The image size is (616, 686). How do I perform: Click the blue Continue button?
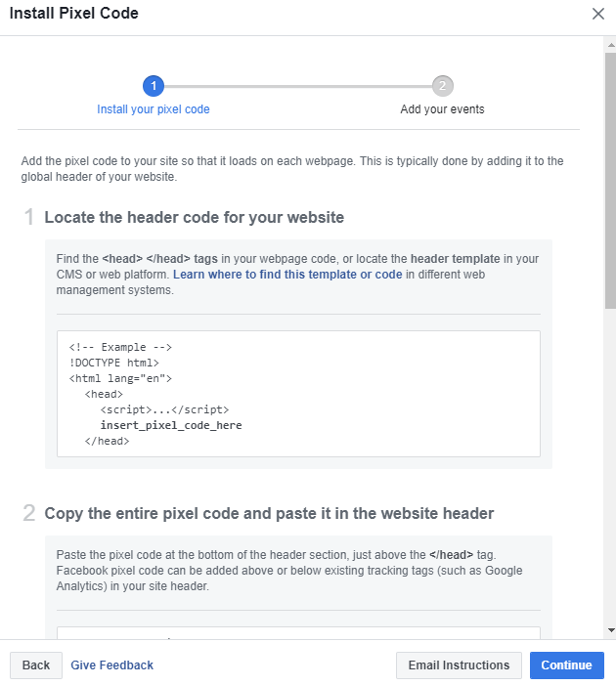click(566, 665)
